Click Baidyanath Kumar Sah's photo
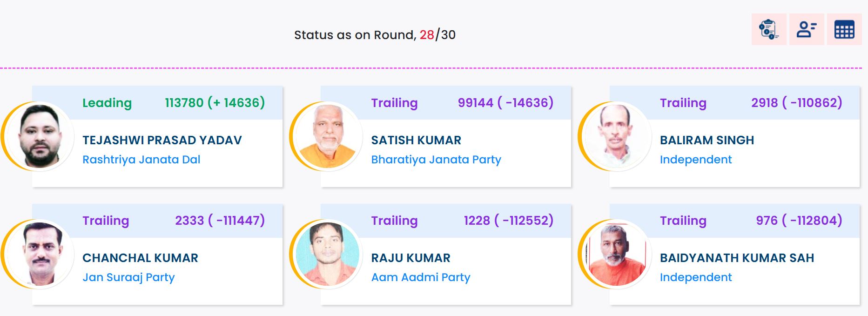This screenshot has height=316, width=868. [x=617, y=254]
